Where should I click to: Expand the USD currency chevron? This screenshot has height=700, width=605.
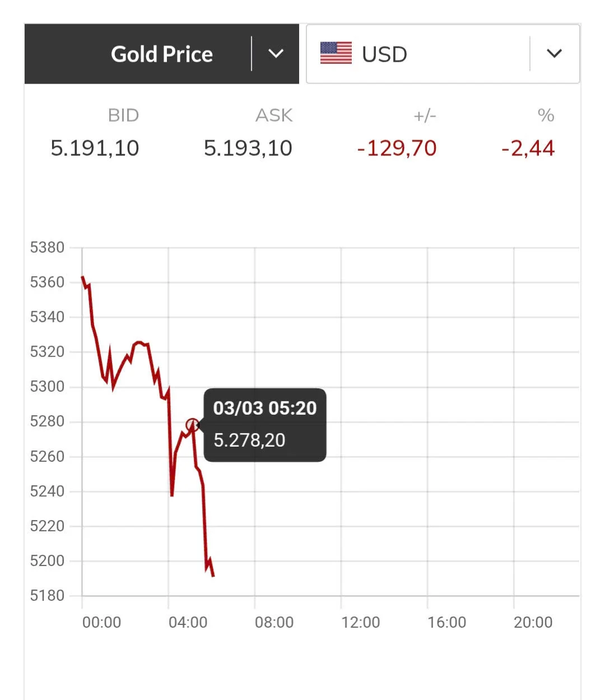coord(554,54)
